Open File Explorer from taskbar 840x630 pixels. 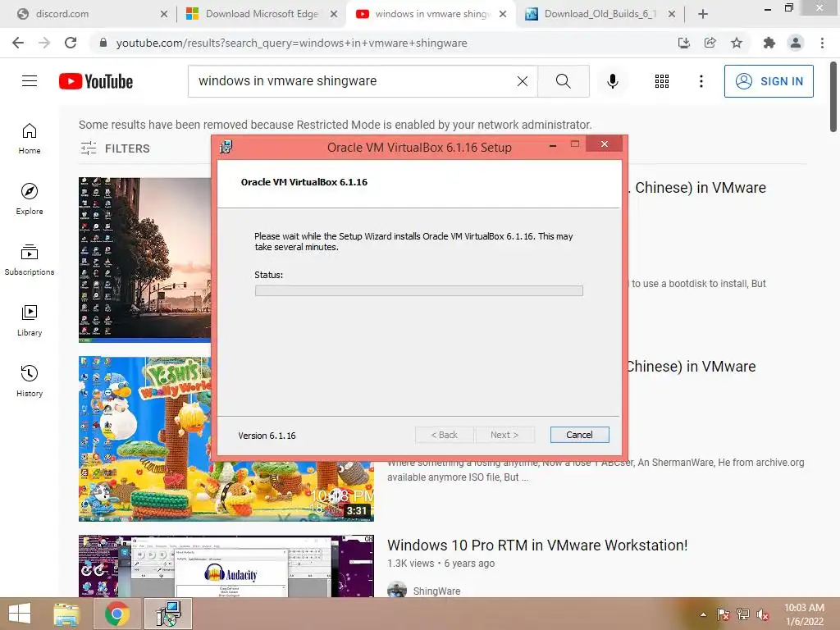point(67,614)
